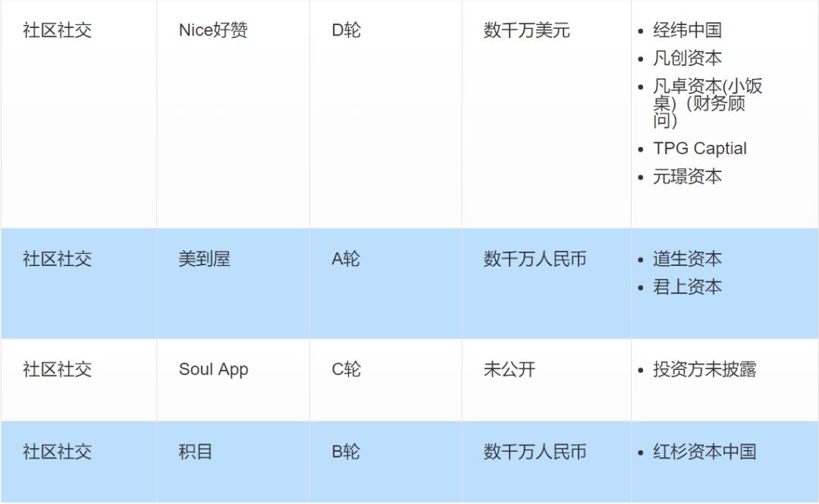This screenshot has height=504, width=819.
Task: Click investor 君上资本
Action: pos(687,286)
